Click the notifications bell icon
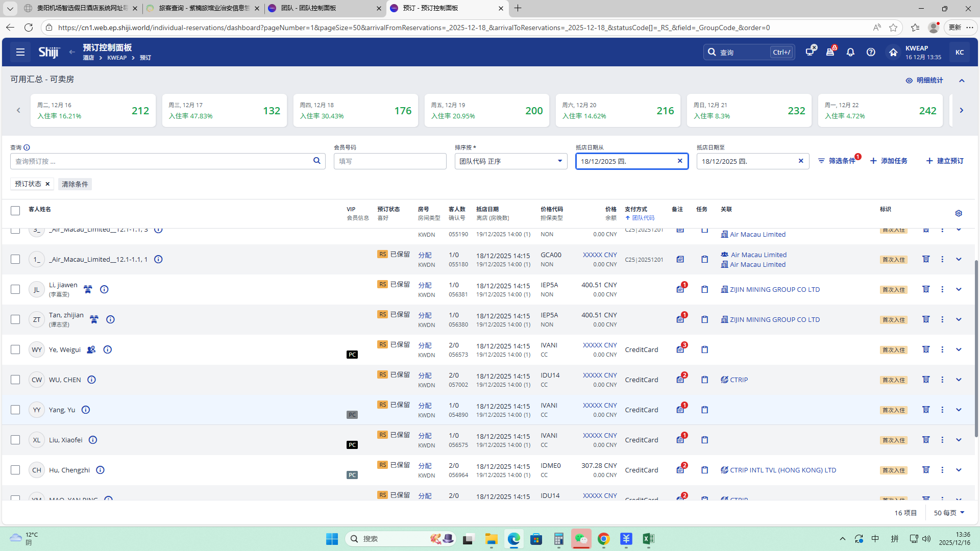Image resolution: width=980 pixels, height=551 pixels. [x=850, y=52]
